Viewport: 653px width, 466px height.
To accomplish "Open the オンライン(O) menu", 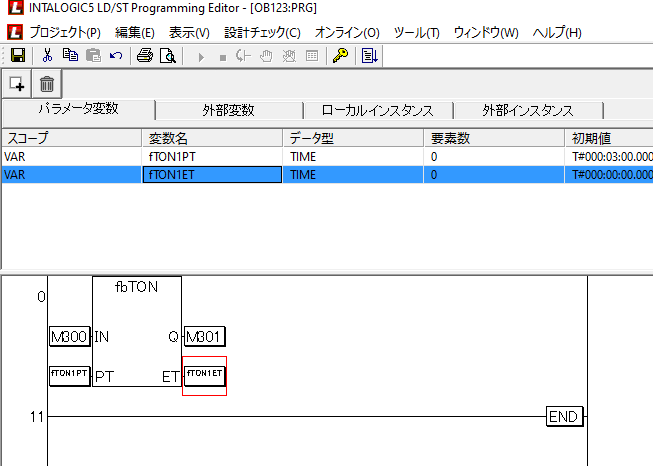I will point(347,33).
